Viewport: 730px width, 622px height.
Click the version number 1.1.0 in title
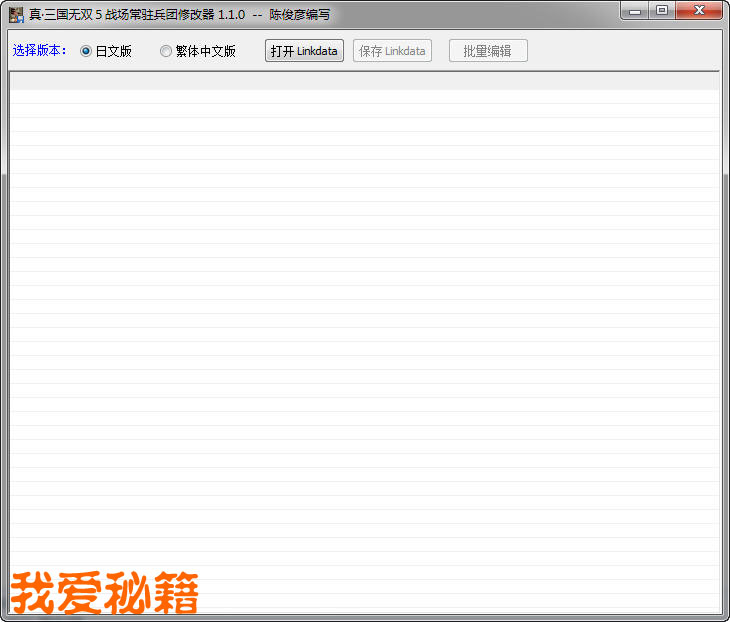[x=231, y=15]
